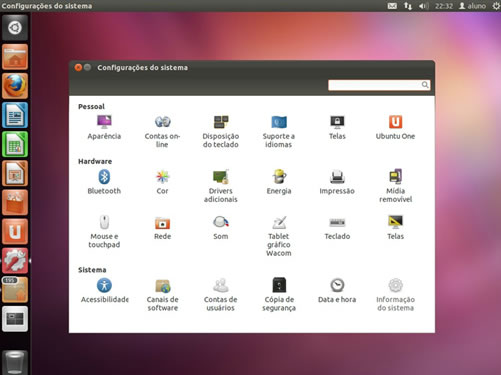Open Energia power settings
The height and width of the screenshot is (375, 501).
pyautogui.click(x=279, y=182)
